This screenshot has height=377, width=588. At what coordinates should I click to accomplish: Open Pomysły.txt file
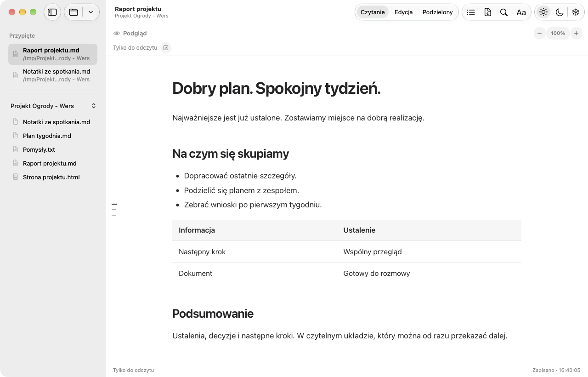click(x=53, y=149)
